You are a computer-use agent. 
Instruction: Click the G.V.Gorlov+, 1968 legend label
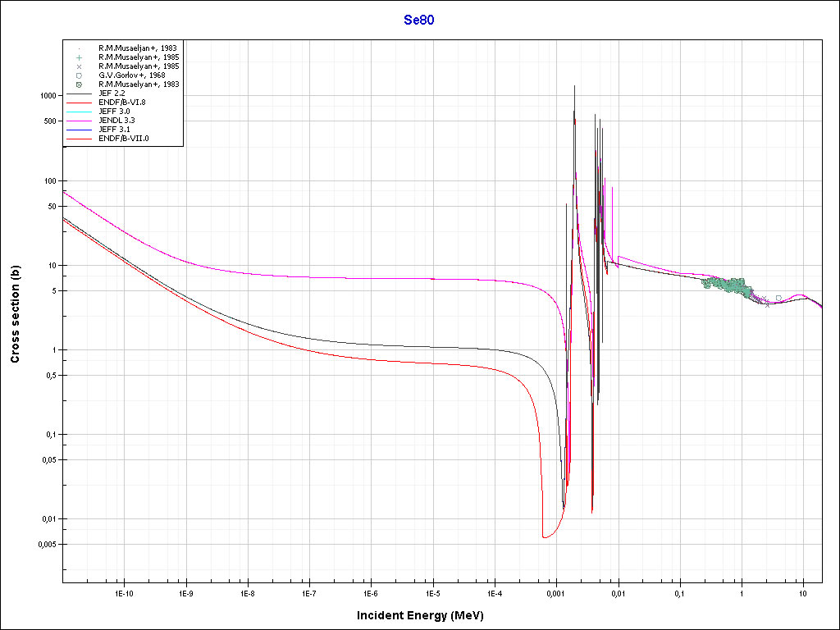click(x=131, y=75)
